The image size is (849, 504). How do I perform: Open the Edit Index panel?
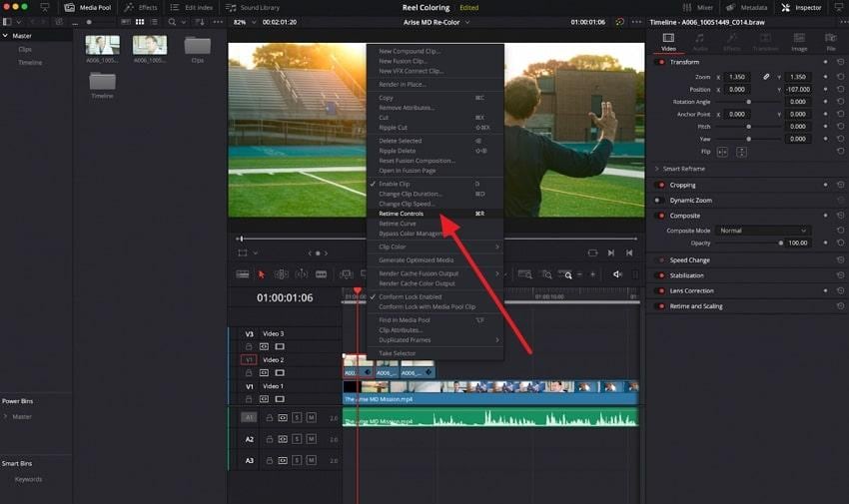point(191,8)
